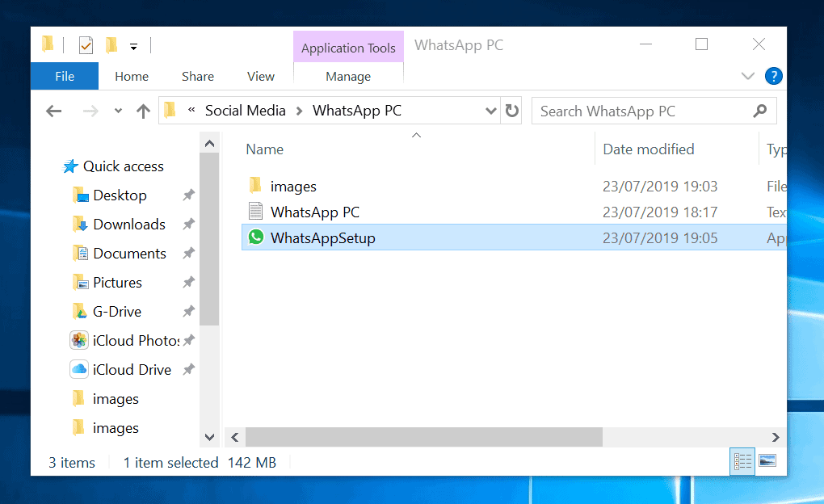The height and width of the screenshot is (504, 824).
Task: Open Customize Quick Access Toolbar dropdown
Action: [134, 47]
